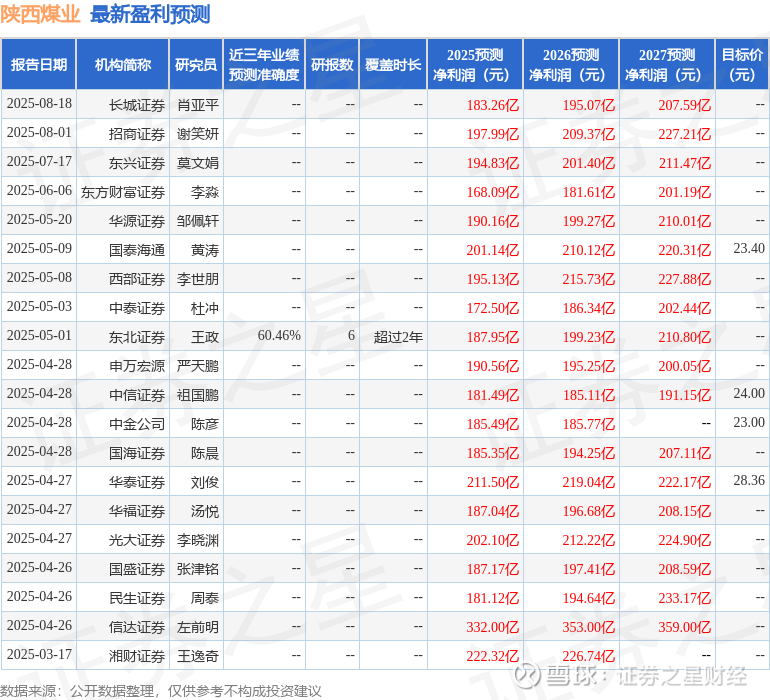
Task: Select the 覆盖时长 column header
Action: tap(393, 64)
